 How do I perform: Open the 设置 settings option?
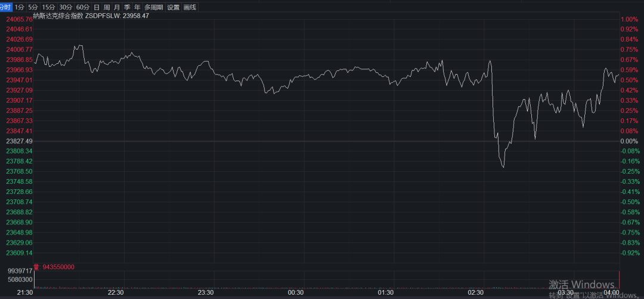[173, 7]
